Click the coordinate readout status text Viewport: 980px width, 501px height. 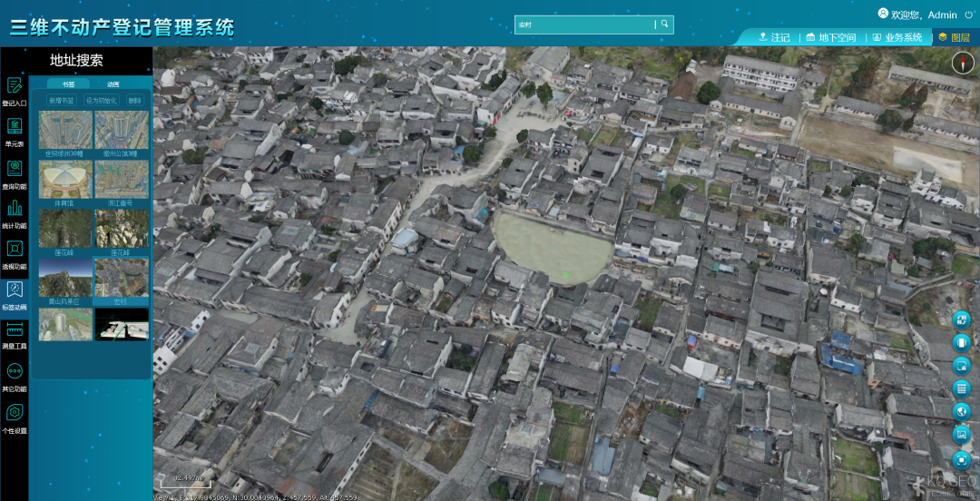coord(256,497)
